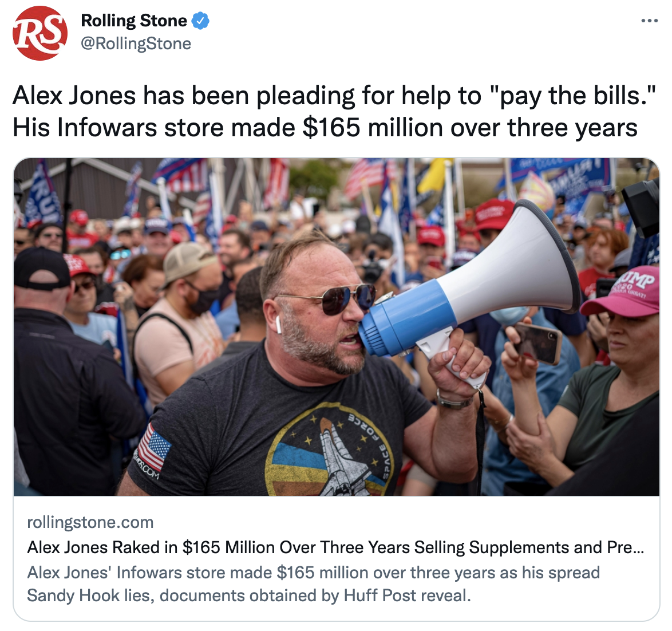The width and height of the screenshot is (672, 631).
Task: Open the @RollingStone handle link
Action: [136, 44]
